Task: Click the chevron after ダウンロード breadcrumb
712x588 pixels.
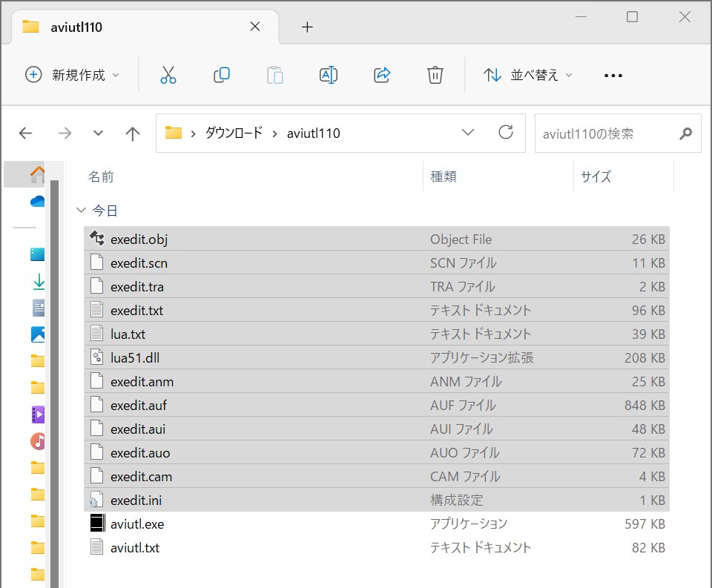Action: click(274, 133)
